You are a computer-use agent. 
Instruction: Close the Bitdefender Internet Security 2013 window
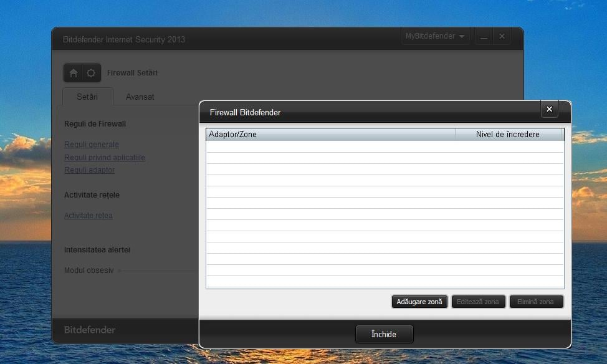point(502,36)
